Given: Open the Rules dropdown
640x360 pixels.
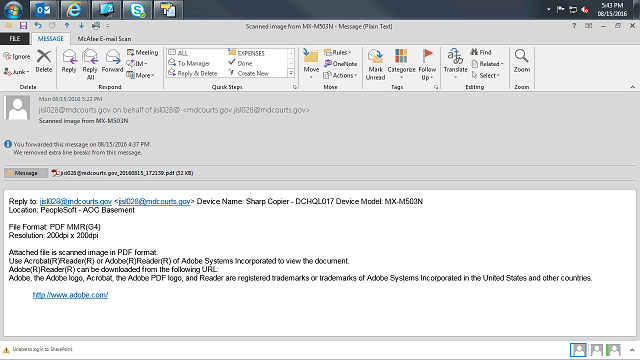Looking at the screenshot, I should [337, 52].
